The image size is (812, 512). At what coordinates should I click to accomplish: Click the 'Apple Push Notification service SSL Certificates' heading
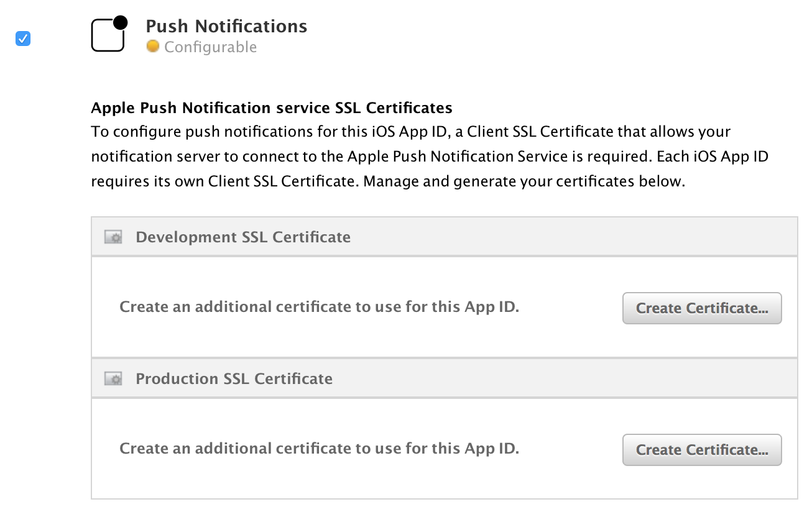coord(272,108)
